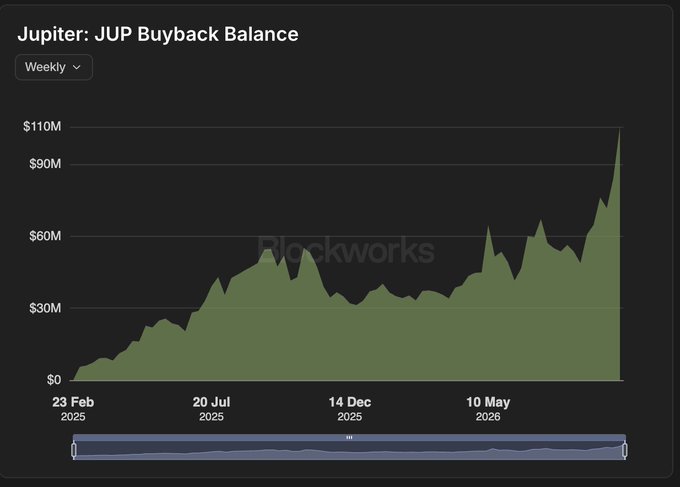Click the left range slider handle
680x487 pixels.
[74, 450]
